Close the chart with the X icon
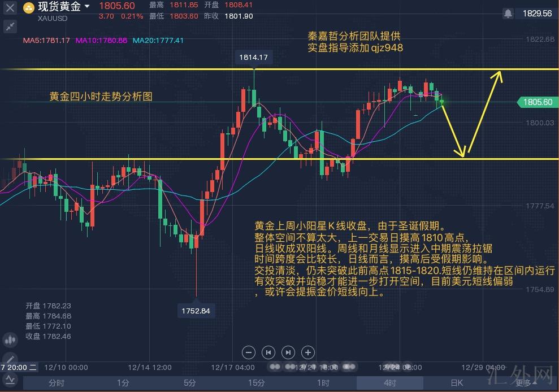The height and width of the screenshot is (392, 559). click(10, 7)
